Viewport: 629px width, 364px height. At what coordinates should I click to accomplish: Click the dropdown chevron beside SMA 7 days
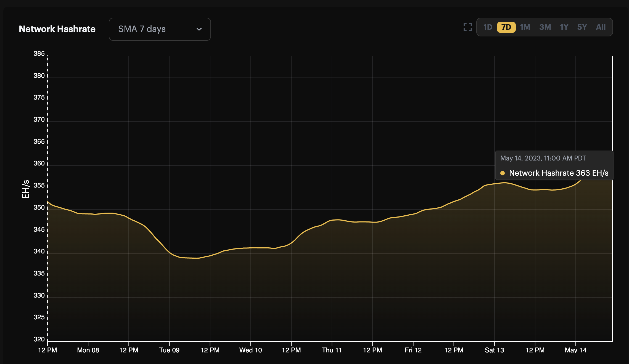[x=199, y=29]
